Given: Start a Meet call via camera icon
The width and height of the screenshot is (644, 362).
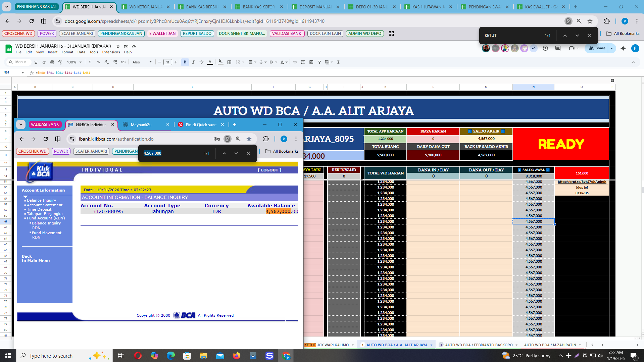Looking at the screenshot, I should click(572, 48).
